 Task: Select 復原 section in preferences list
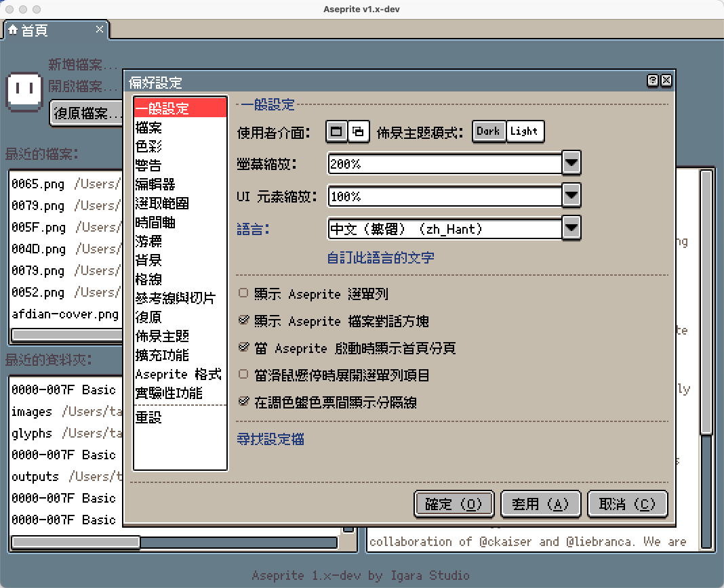[x=180, y=317]
